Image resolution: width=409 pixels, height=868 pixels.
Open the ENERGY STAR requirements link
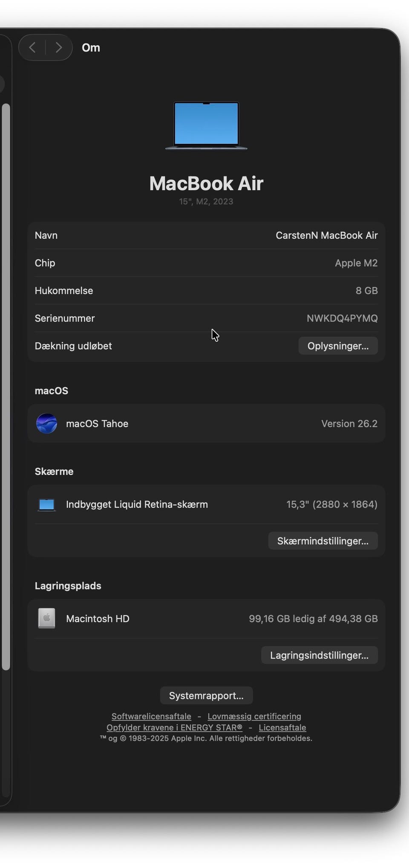pos(174,728)
